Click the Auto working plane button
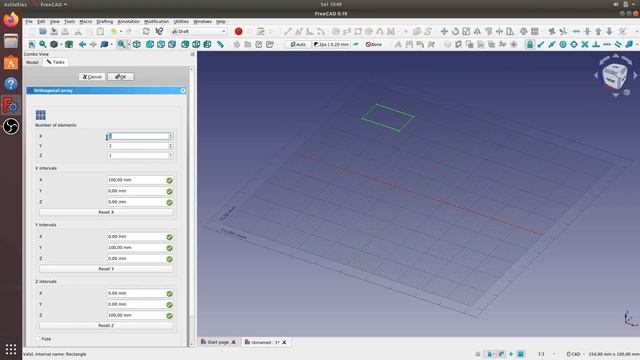 [298, 44]
